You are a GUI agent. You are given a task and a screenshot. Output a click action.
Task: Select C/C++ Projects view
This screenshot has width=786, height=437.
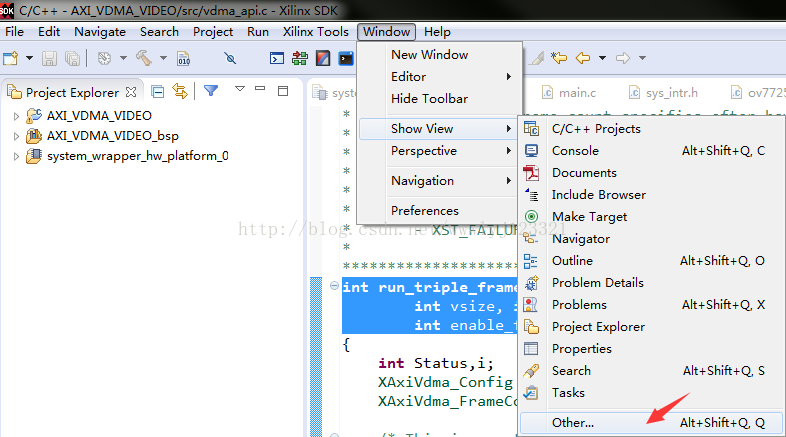tap(651, 129)
